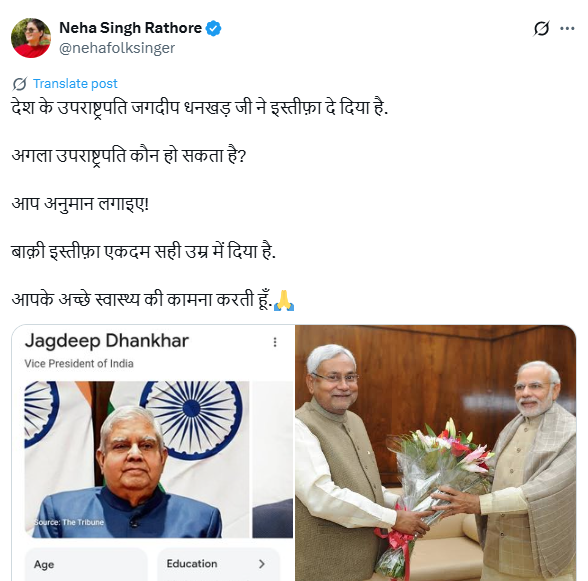The height and width of the screenshot is (581, 588).
Task: Click the Jagdeep Dhankhar card title
Action: [x=106, y=341]
